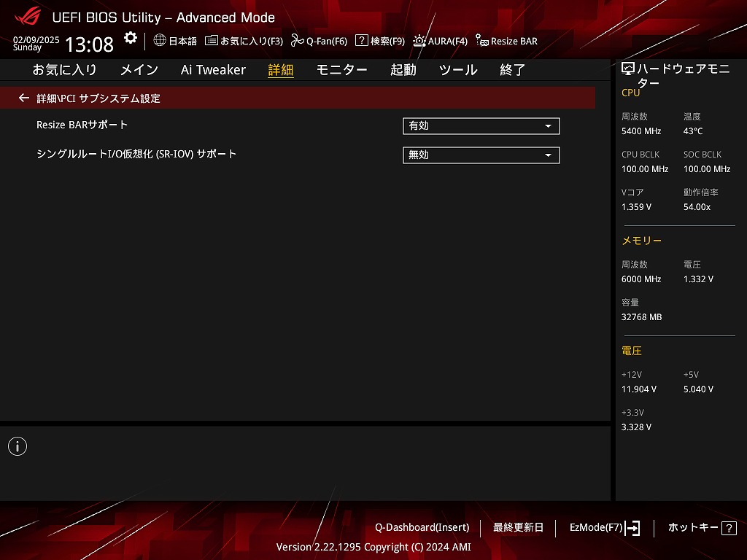Select Resize BARサポート setting label

point(82,125)
